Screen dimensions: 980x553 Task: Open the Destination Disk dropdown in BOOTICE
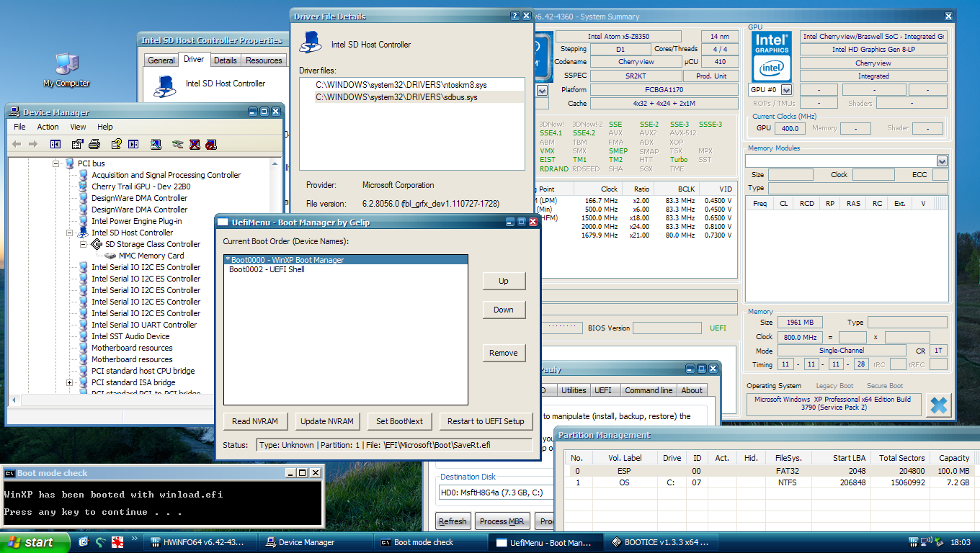(x=496, y=493)
